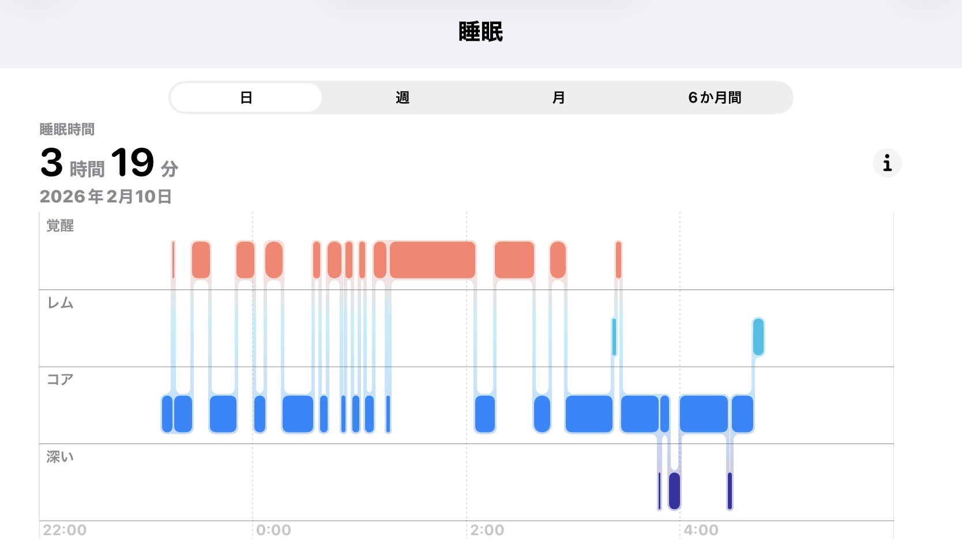Tap the thin REM segment before 4:00
This screenshot has width=962, height=560.
click(x=614, y=336)
